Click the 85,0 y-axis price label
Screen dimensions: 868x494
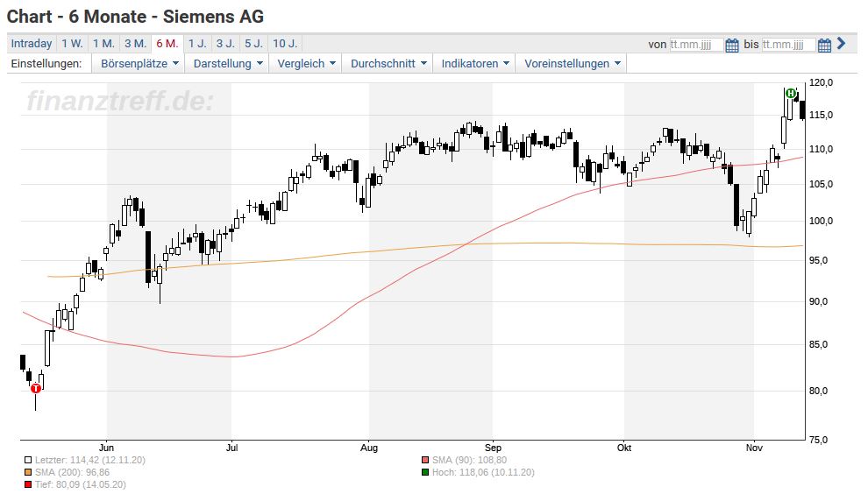click(x=819, y=344)
